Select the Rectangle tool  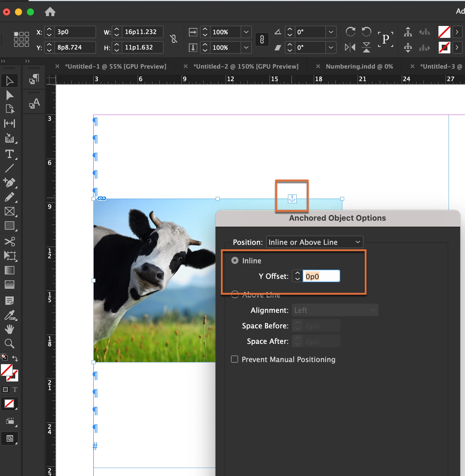[x=10, y=226]
